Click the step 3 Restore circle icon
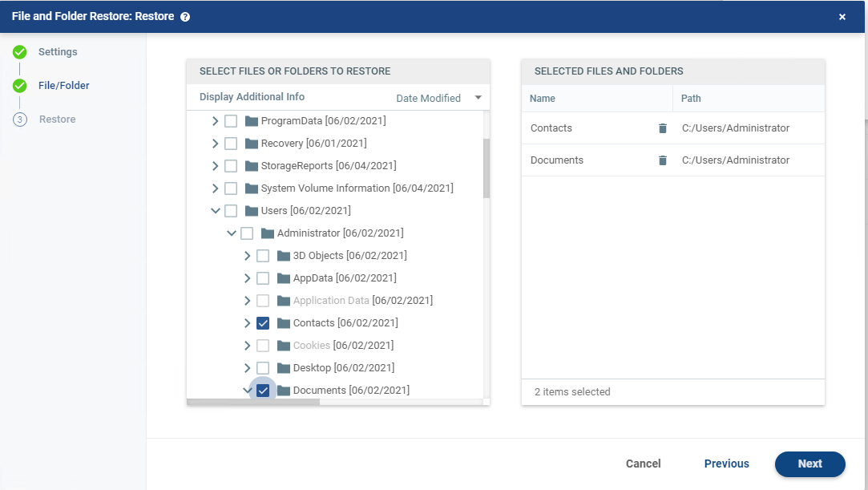Viewport: 868px width, 490px height. click(20, 119)
